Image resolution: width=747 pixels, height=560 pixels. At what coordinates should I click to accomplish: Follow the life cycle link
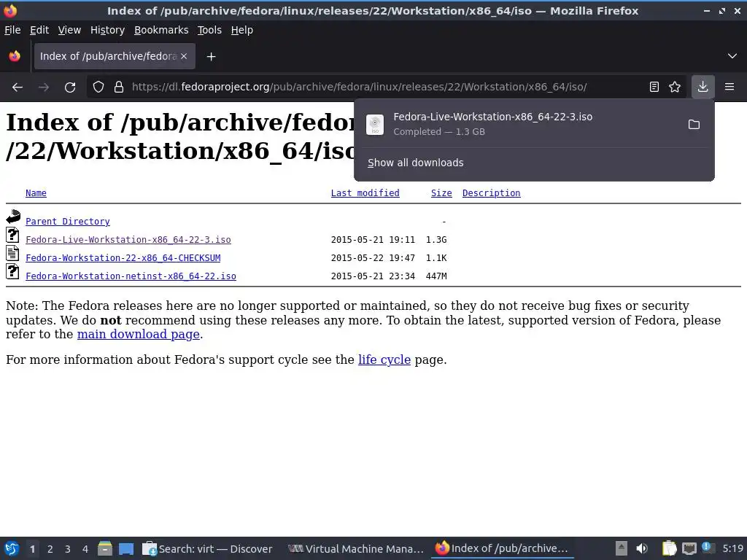coord(384,359)
